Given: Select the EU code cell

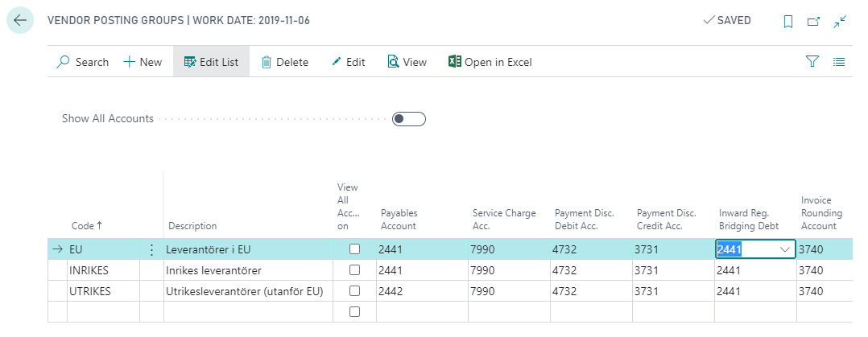Looking at the screenshot, I should [x=103, y=249].
